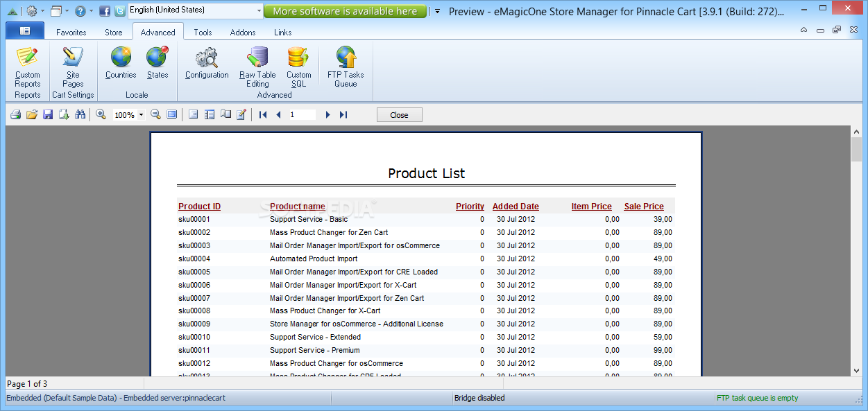Open the Configuration tool
This screenshot has height=411, width=868.
(207, 62)
